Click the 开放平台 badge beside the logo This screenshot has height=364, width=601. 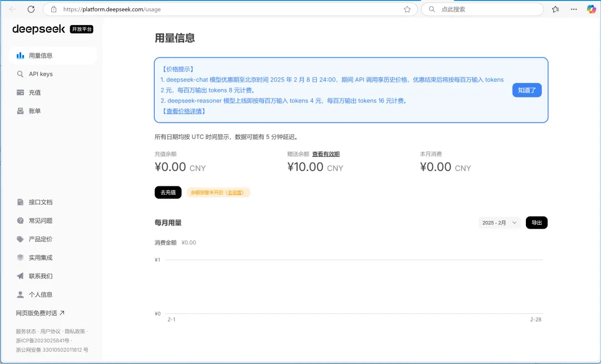point(82,29)
